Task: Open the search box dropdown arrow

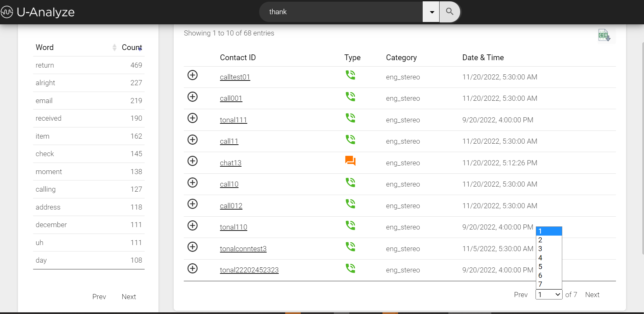Action: tap(431, 12)
